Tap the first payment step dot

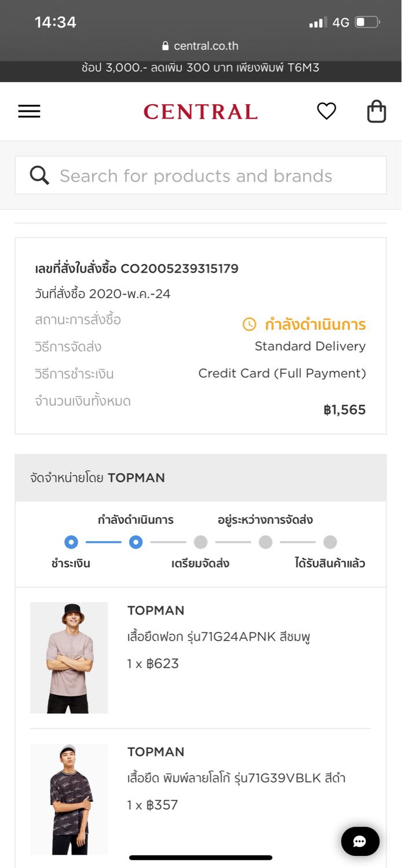click(x=71, y=542)
